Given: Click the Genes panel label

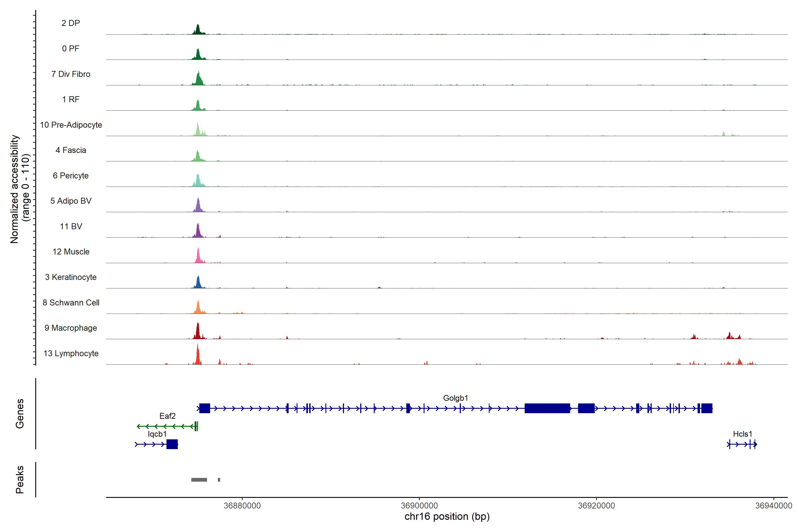Looking at the screenshot, I should (x=20, y=414).
